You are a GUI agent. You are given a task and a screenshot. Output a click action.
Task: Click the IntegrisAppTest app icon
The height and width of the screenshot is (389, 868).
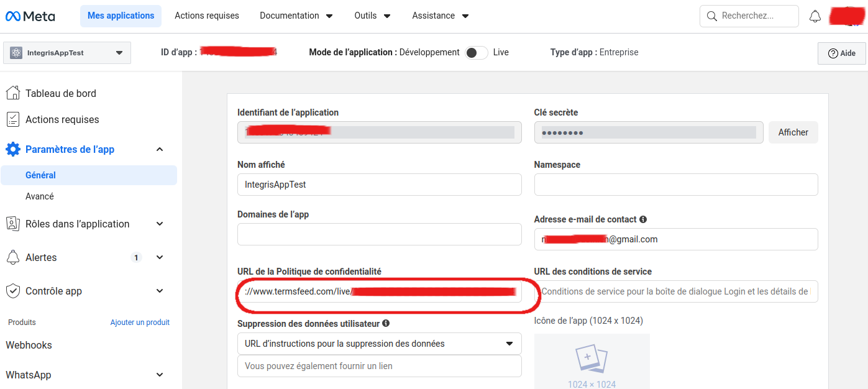click(16, 53)
